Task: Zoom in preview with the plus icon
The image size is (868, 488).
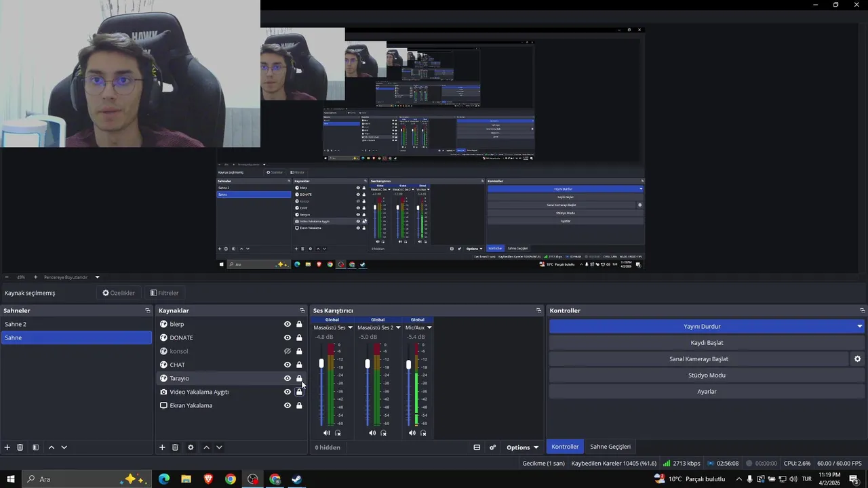Action: pyautogui.click(x=35, y=277)
